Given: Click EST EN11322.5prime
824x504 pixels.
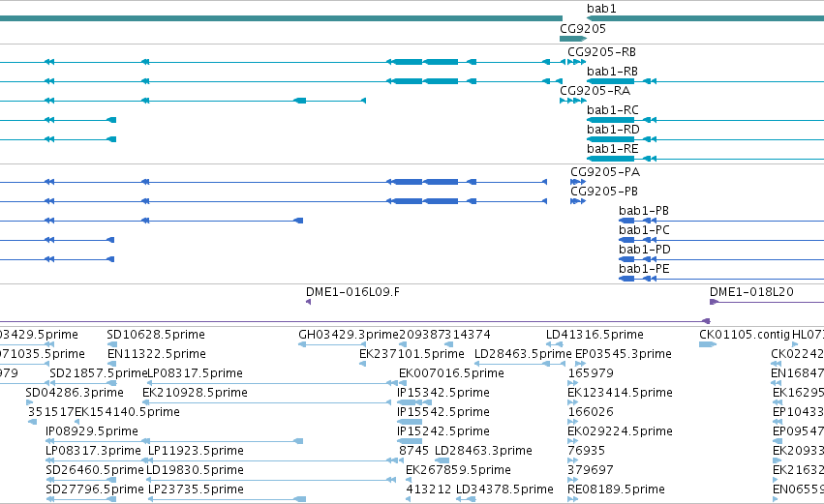Looking at the screenshot, I should tap(157, 354).
